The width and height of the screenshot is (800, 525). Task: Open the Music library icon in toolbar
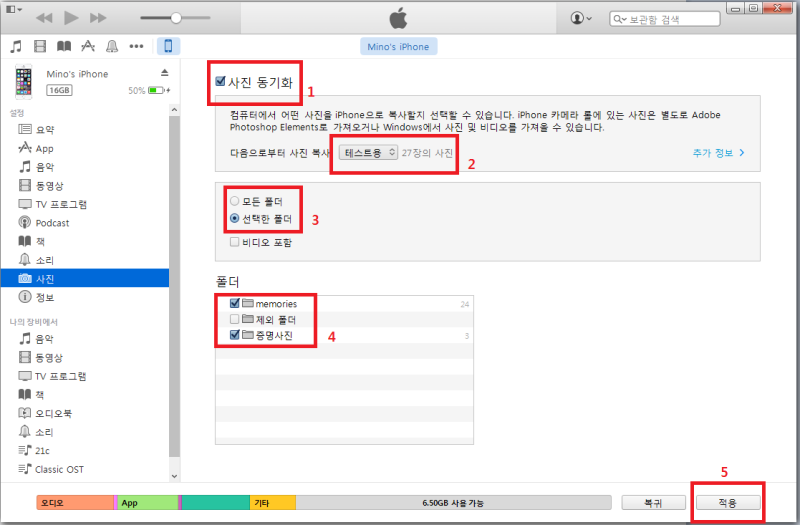(x=16, y=46)
